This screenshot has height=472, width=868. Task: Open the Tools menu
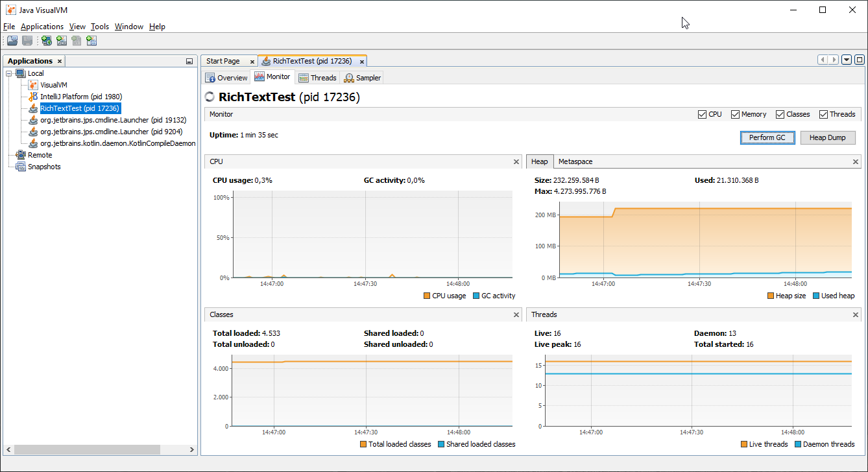pos(100,27)
